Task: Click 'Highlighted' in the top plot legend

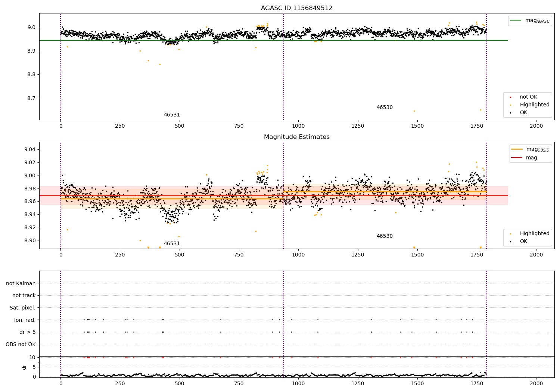Action: point(535,105)
